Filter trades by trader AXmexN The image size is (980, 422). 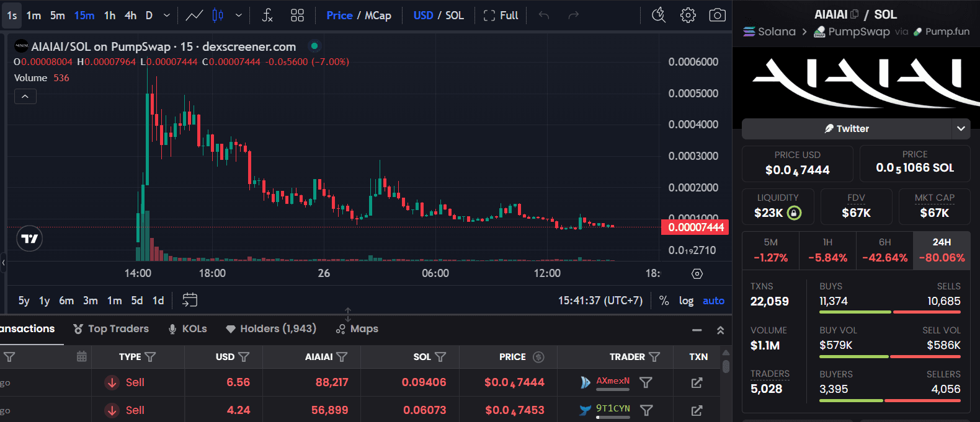(646, 382)
